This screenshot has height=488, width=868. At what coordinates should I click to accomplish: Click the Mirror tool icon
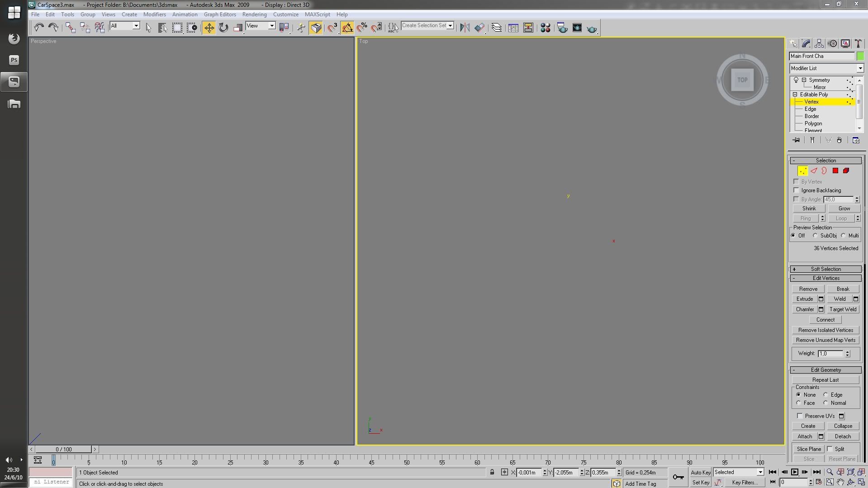click(465, 28)
